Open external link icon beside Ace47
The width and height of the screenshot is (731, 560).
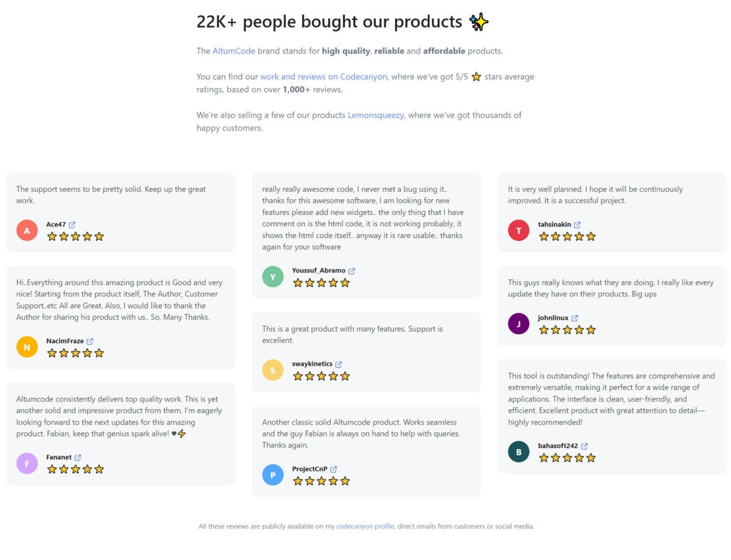(x=72, y=225)
